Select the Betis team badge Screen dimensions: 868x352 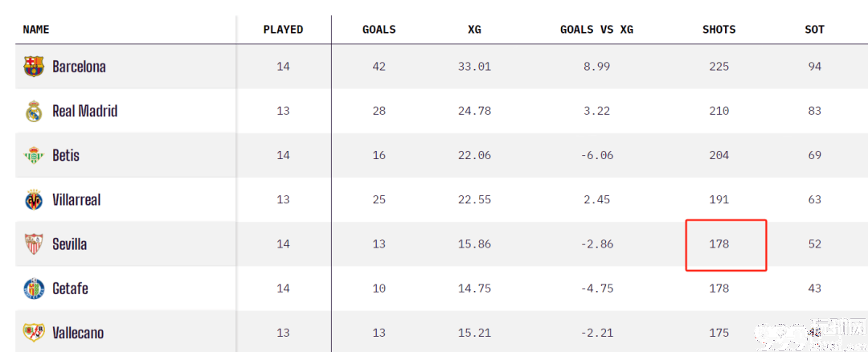pos(34,155)
